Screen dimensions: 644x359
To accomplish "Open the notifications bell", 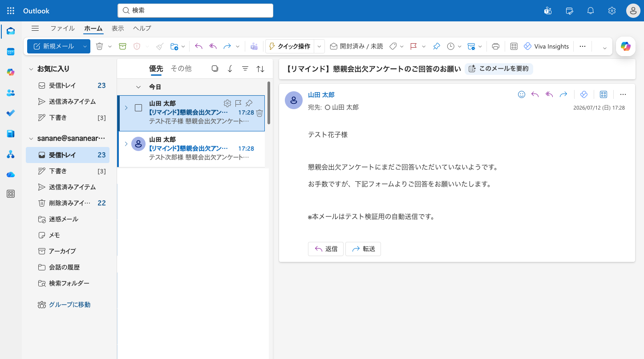I will tap(591, 11).
